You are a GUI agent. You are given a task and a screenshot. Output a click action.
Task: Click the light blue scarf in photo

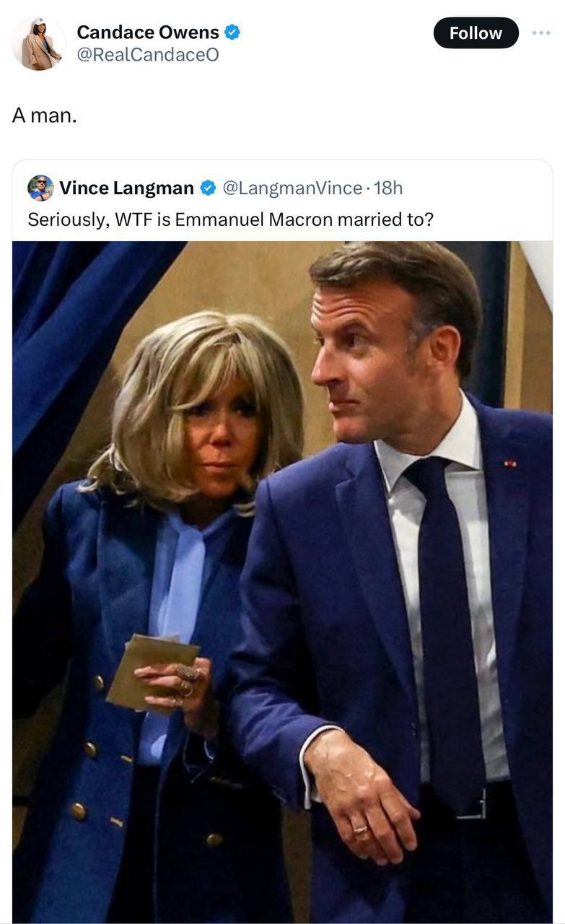(179, 592)
